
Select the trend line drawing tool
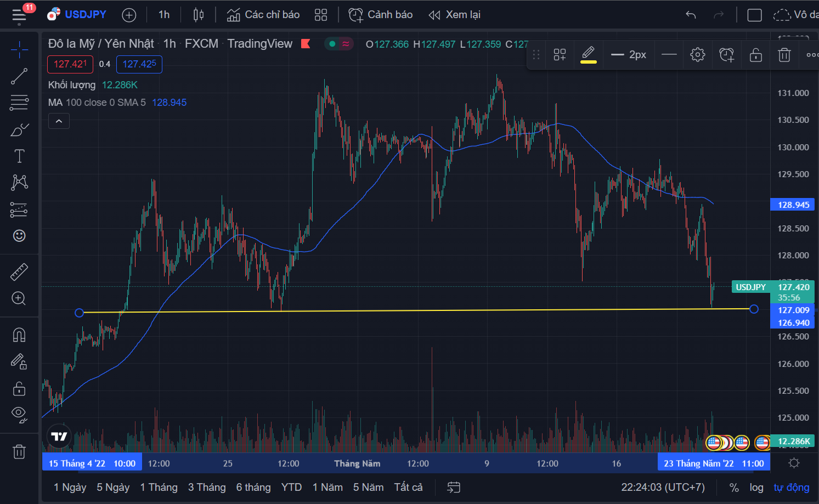(19, 76)
